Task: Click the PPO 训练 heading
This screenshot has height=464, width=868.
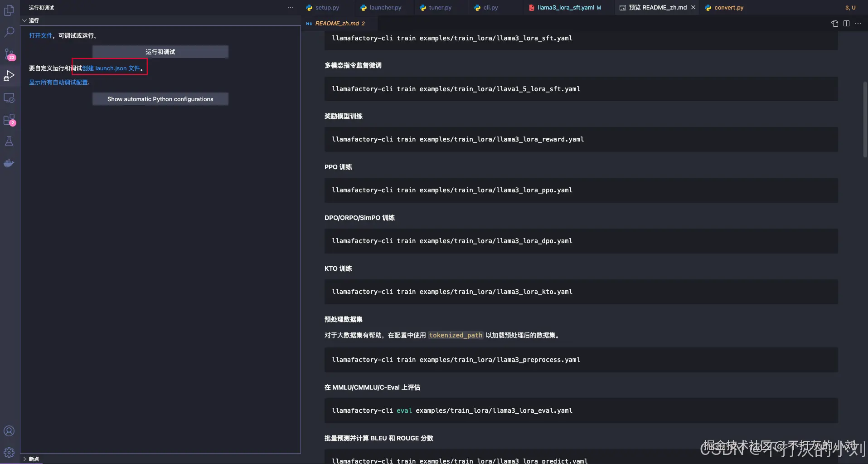Action: [x=338, y=167]
